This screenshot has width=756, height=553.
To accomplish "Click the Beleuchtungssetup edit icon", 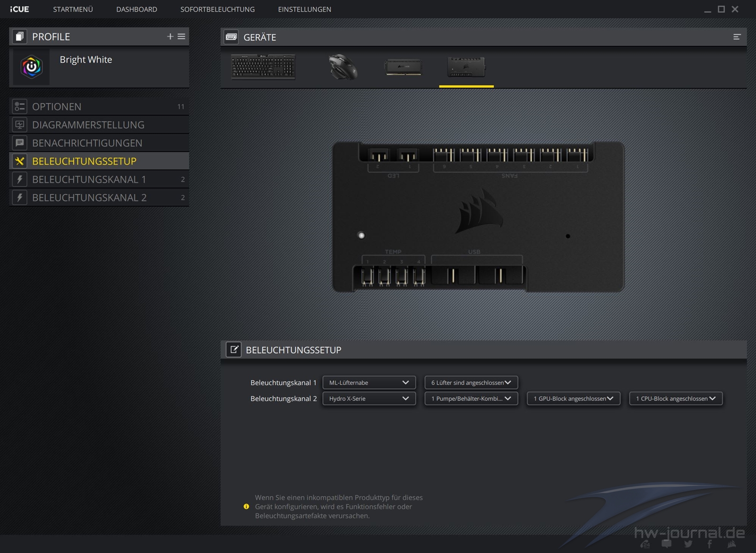I will (x=233, y=350).
